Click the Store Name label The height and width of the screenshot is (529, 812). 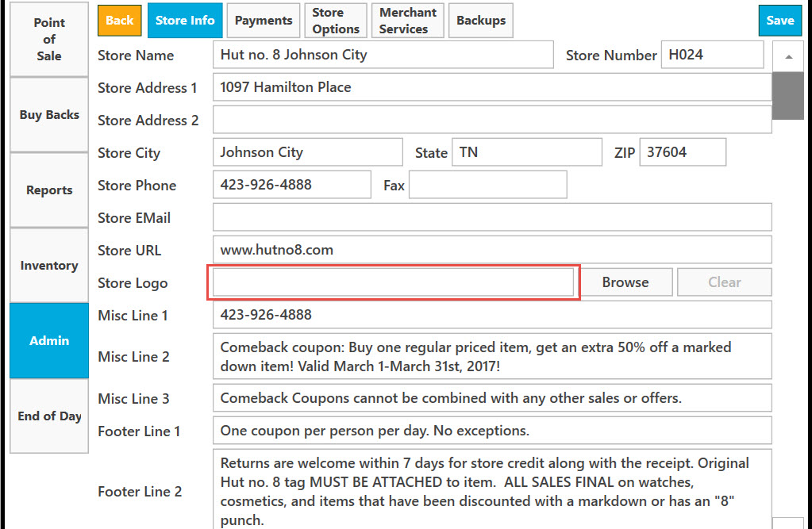pos(136,56)
